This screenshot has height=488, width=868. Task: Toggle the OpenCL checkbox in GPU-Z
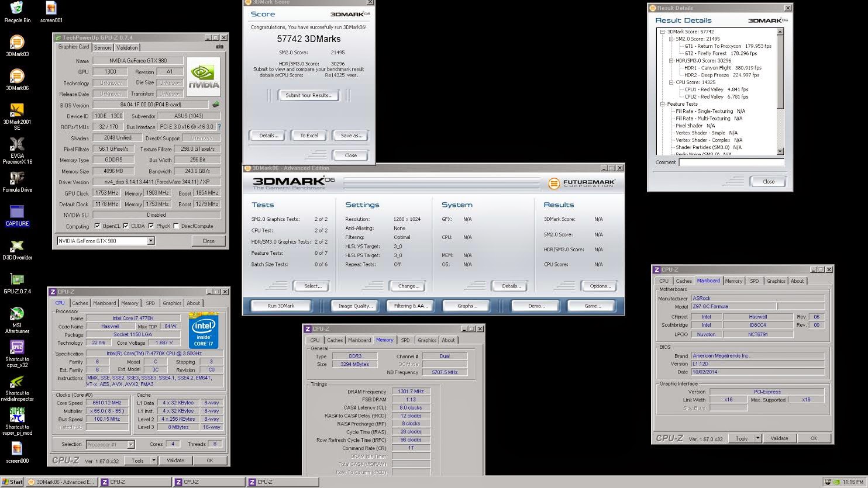point(97,226)
